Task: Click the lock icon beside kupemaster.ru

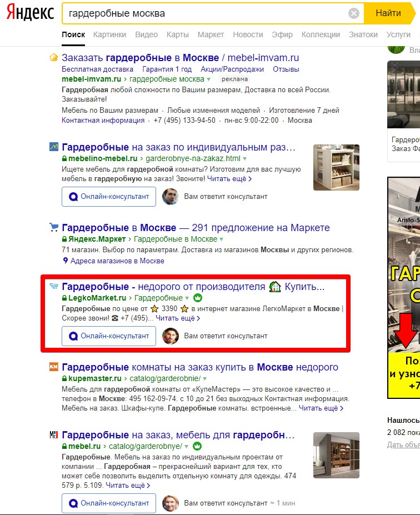Action: click(x=64, y=378)
